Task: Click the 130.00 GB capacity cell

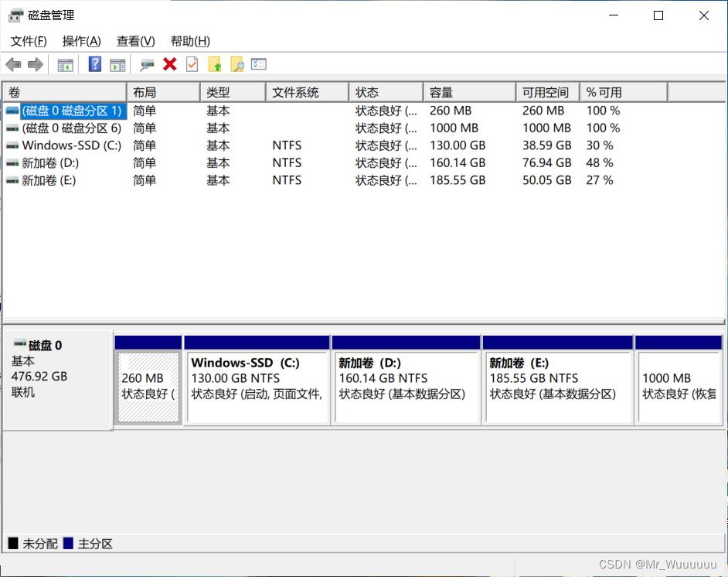Action: pos(458,146)
